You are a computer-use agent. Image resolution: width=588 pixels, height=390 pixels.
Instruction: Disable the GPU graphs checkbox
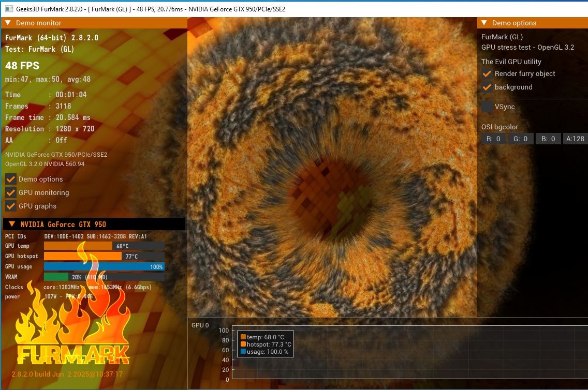pos(10,206)
